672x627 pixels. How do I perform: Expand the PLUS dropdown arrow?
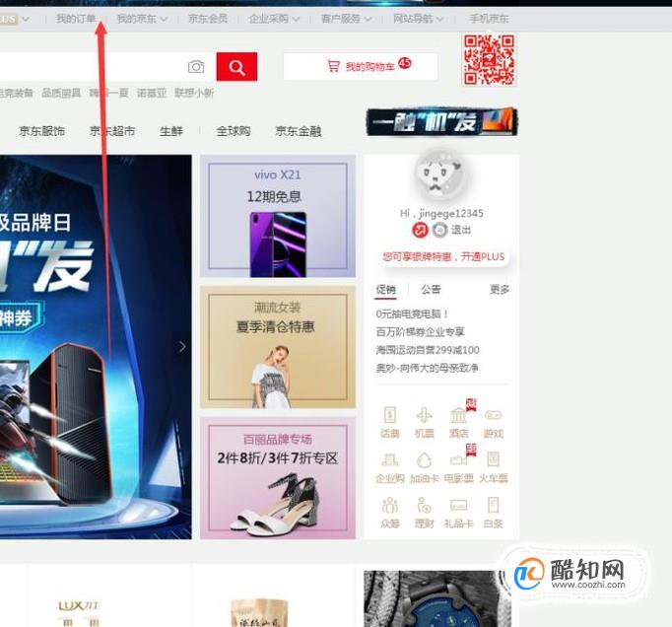point(26,20)
